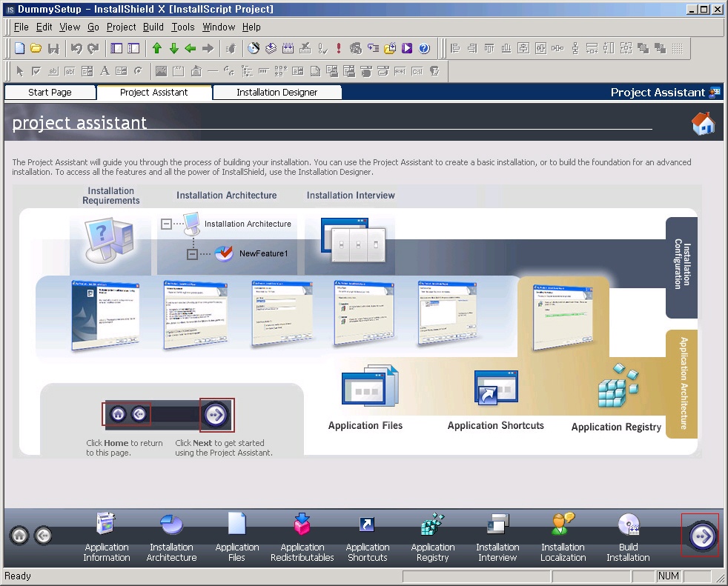The height and width of the screenshot is (586, 728).
Task: Click the Installation Requirements heading
Action: [111, 196]
